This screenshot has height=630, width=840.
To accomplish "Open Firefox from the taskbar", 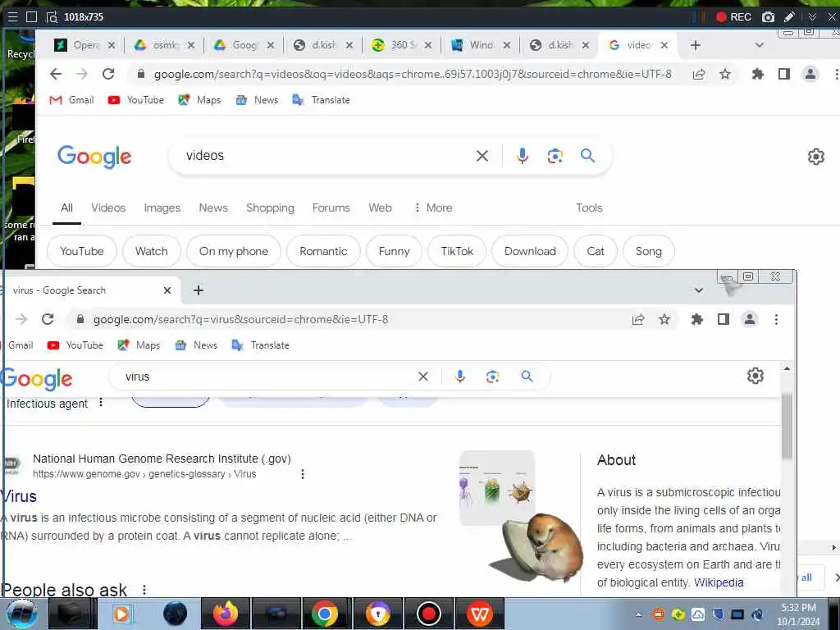I will (x=226, y=614).
